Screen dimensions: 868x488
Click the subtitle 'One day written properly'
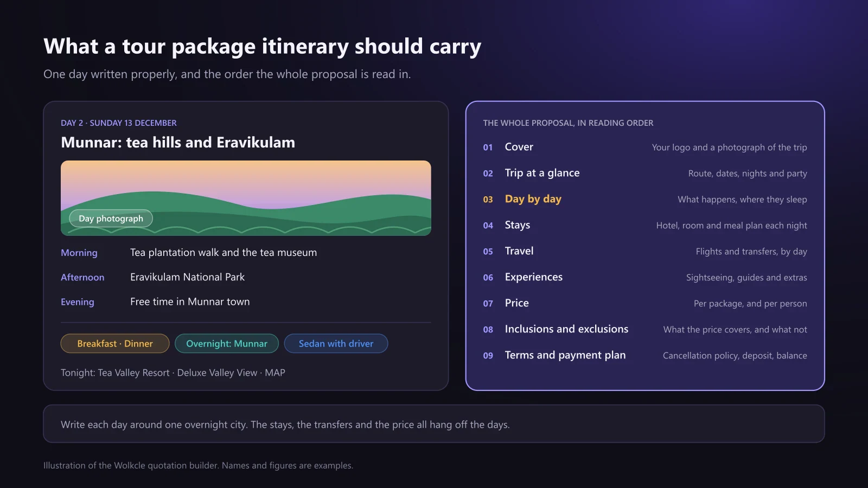(x=227, y=74)
